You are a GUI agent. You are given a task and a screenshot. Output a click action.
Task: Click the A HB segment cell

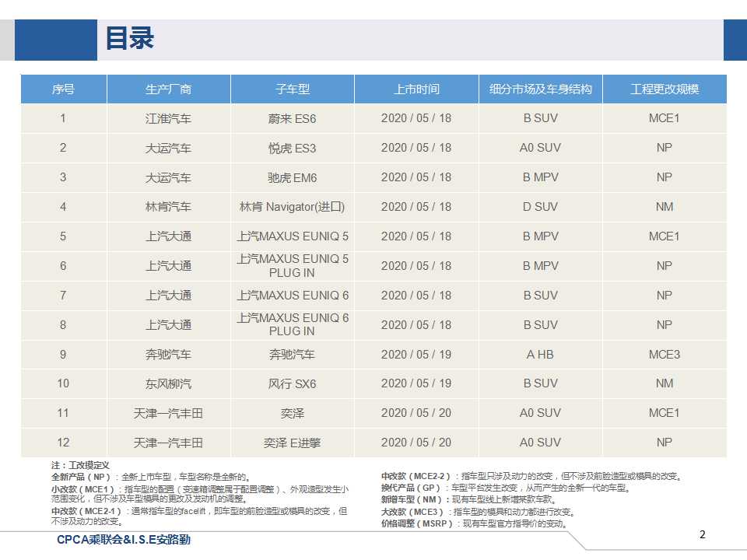pos(540,355)
